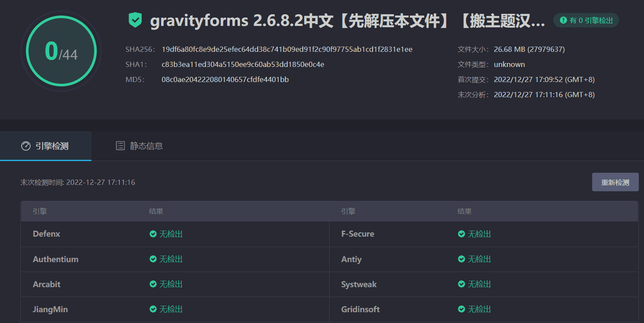Click the green check icon in Gridinsoft row
Image resolution: width=644 pixels, height=323 pixels.
[x=461, y=309]
